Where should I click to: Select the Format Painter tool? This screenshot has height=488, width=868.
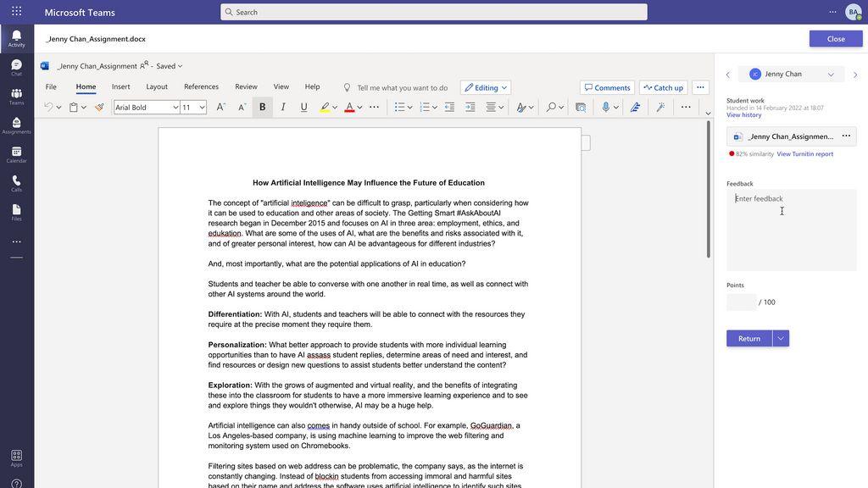(x=99, y=108)
